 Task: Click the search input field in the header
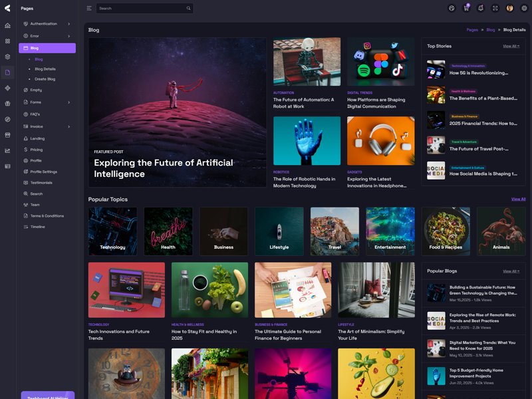[x=141, y=9]
